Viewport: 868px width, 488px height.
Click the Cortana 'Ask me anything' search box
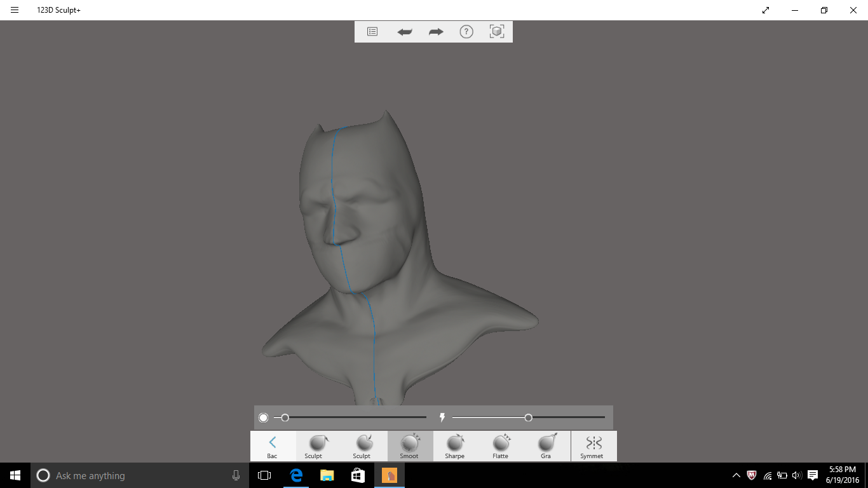point(139,475)
